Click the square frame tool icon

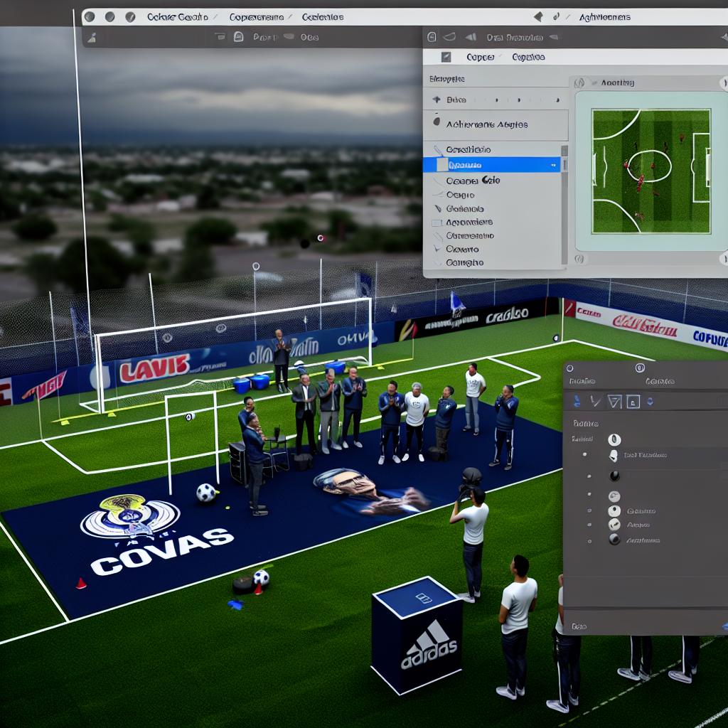(633, 402)
